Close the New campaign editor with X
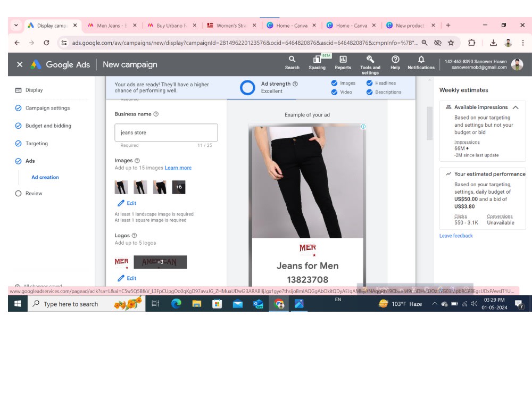This screenshot has height=399, width=532. tap(20, 64)
